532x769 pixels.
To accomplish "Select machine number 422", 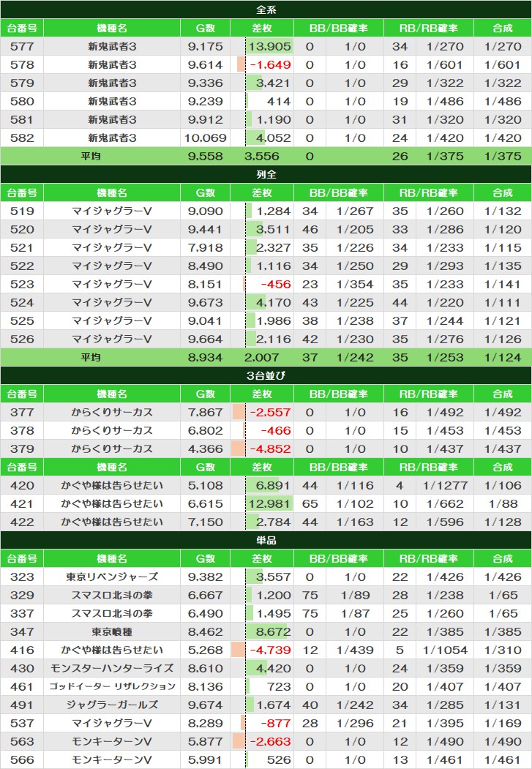I will tap(22, 522).
